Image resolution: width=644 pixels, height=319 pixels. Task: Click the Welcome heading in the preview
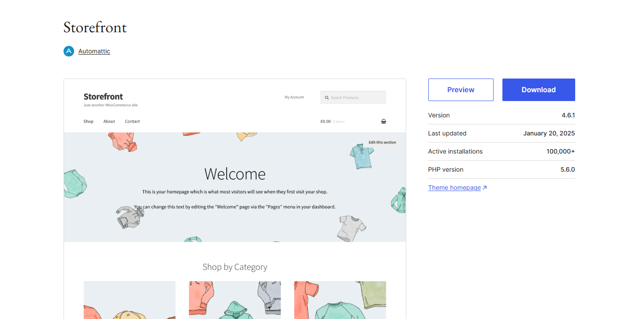(235, 174)
